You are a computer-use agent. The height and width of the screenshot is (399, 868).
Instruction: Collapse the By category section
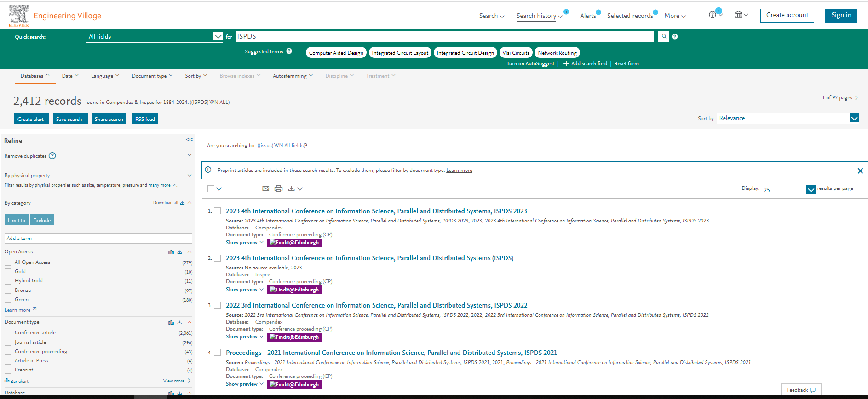tap(190, 203)
